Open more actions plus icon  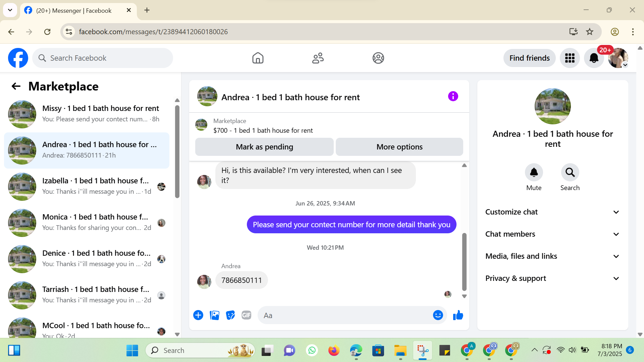198,315
